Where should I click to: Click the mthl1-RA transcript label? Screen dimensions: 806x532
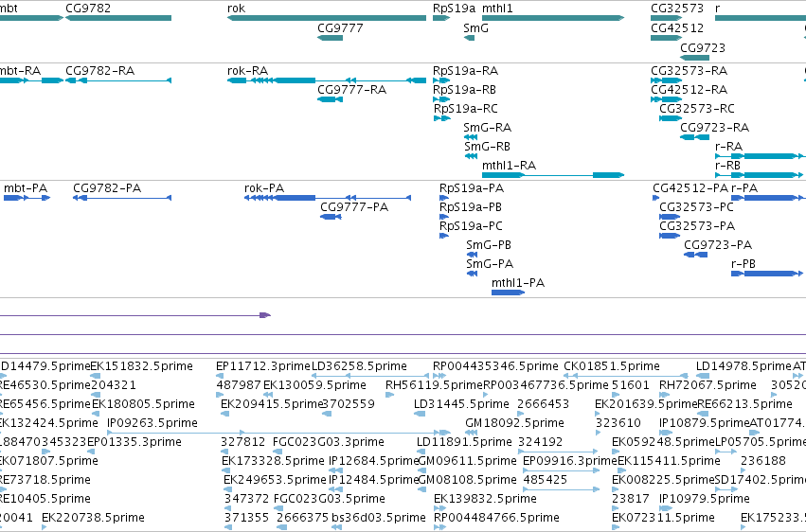point(509,166)
